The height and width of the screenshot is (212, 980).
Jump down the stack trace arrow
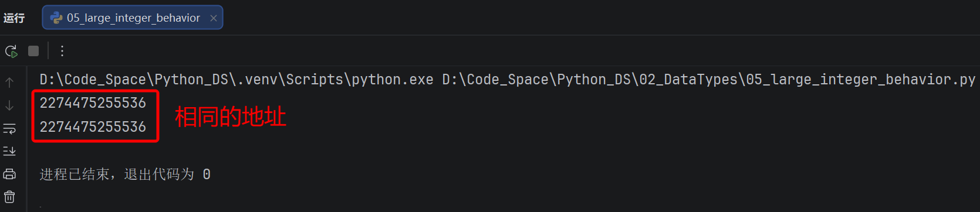click(x=9, y=105)
